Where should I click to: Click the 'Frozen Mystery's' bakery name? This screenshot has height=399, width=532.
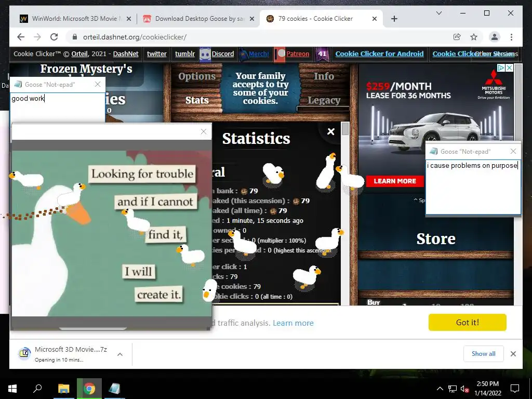[86, 69]
